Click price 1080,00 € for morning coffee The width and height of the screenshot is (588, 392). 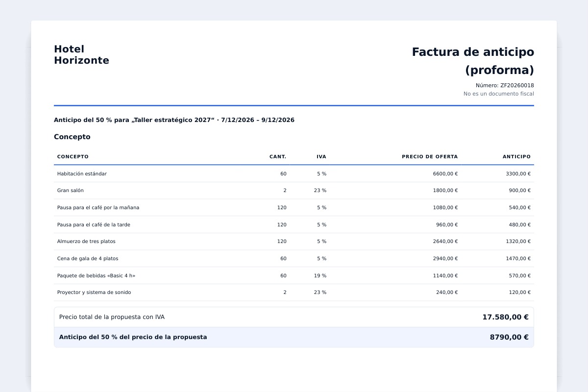coord(445,208)
